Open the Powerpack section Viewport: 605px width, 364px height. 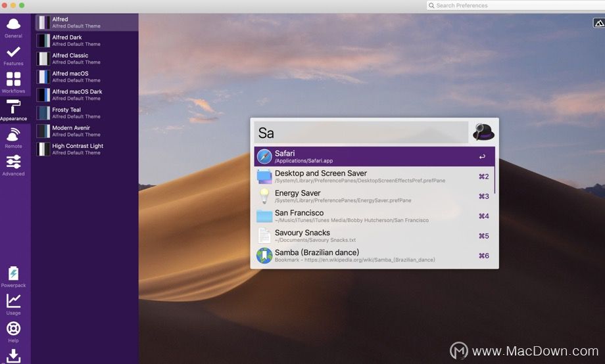click(14, 277)
